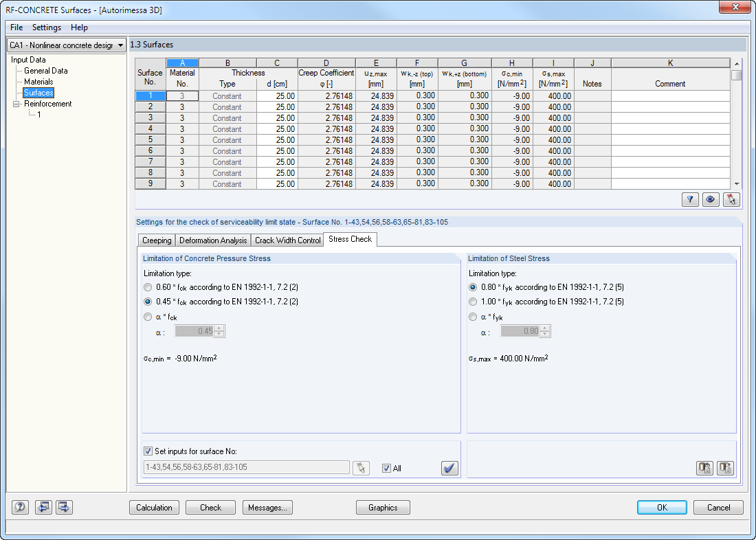Image resolution: width=756 pixels, height=540 pixels.
Task: Click the table scrollbar down arrow
Action: click(737, 183)
